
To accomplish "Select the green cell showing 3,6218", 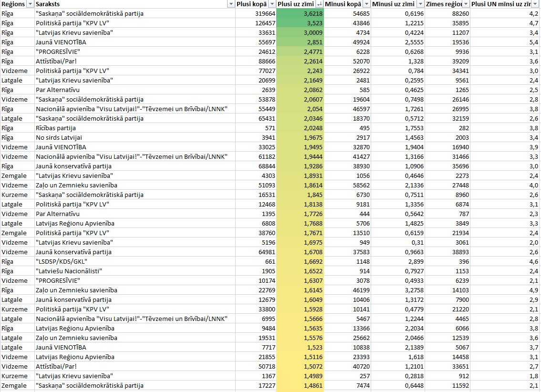I will 300,13.
